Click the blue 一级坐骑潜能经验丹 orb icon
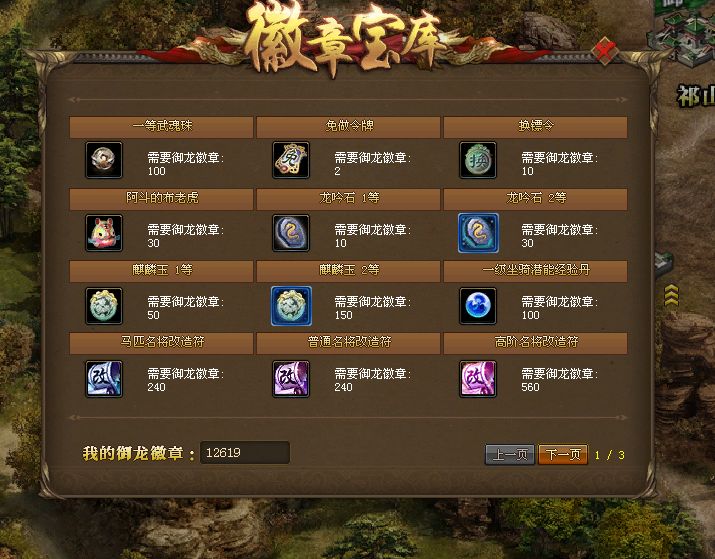The height and width of the screenshot is (559, 715). click(x=478, y=305)
